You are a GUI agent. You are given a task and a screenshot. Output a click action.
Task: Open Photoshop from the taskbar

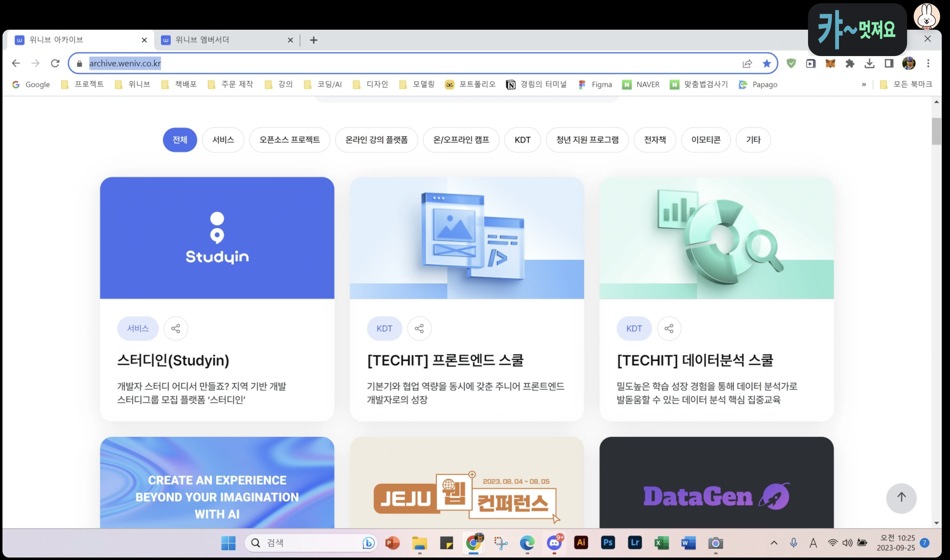[x=608, y=543]
